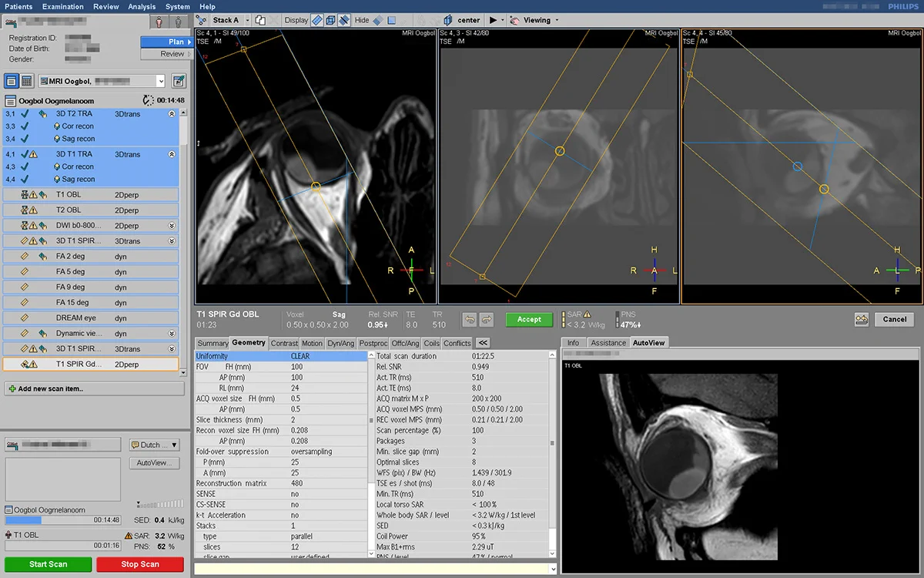The width and height of the screenshot is (924, 578).
Task: Click the red Stop Scan button
Action: tap(139, 564)
